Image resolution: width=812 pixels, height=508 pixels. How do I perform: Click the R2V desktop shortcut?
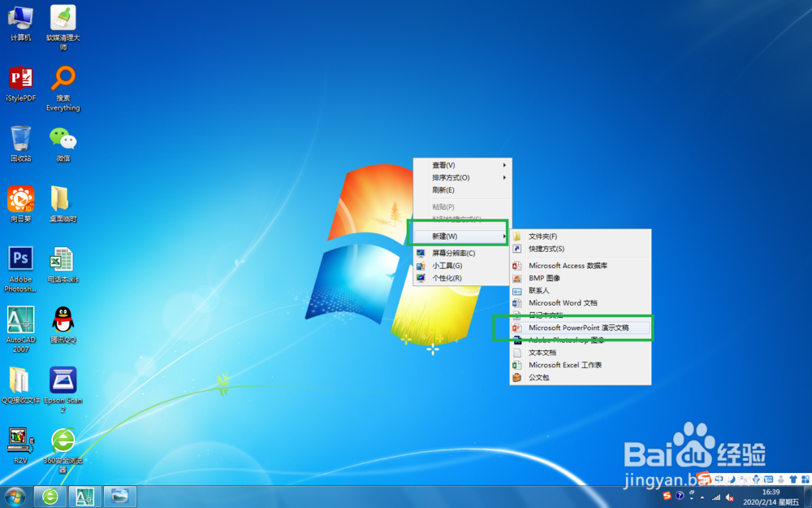pyautogui.click(x=21, y=445)
